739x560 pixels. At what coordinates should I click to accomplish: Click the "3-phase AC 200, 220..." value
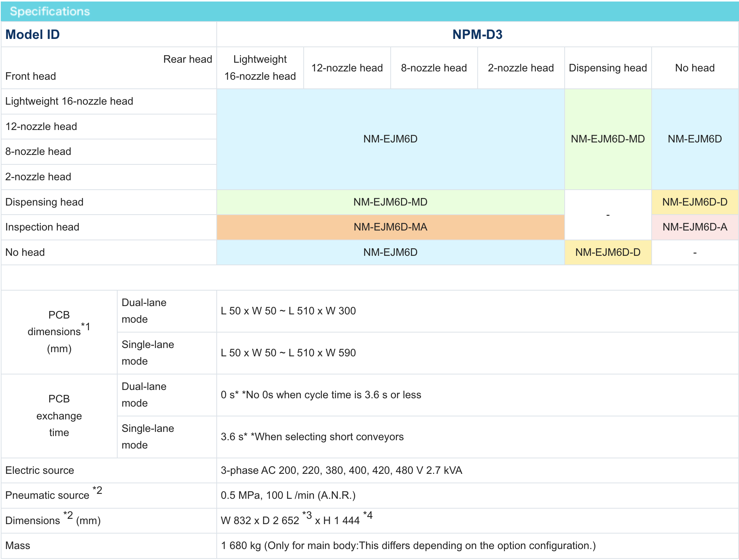341,470
